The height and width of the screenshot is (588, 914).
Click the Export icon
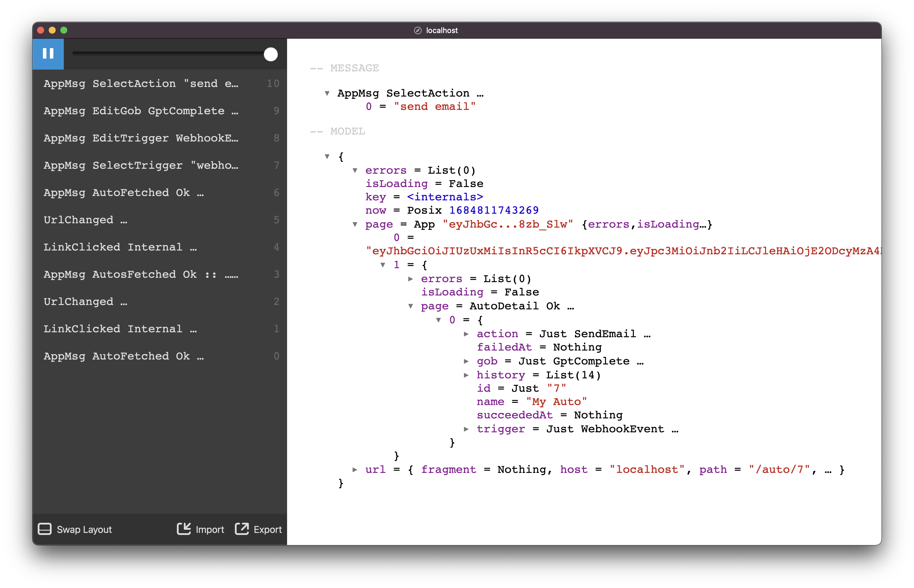pyautogui.click(x=242, y=529)
